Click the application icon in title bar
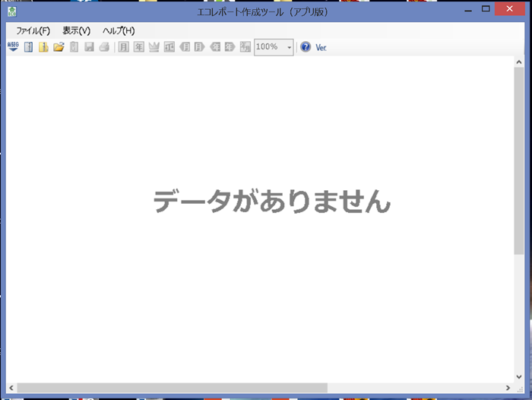The width and height of the screenshot is (532, 400). (12, 11)
